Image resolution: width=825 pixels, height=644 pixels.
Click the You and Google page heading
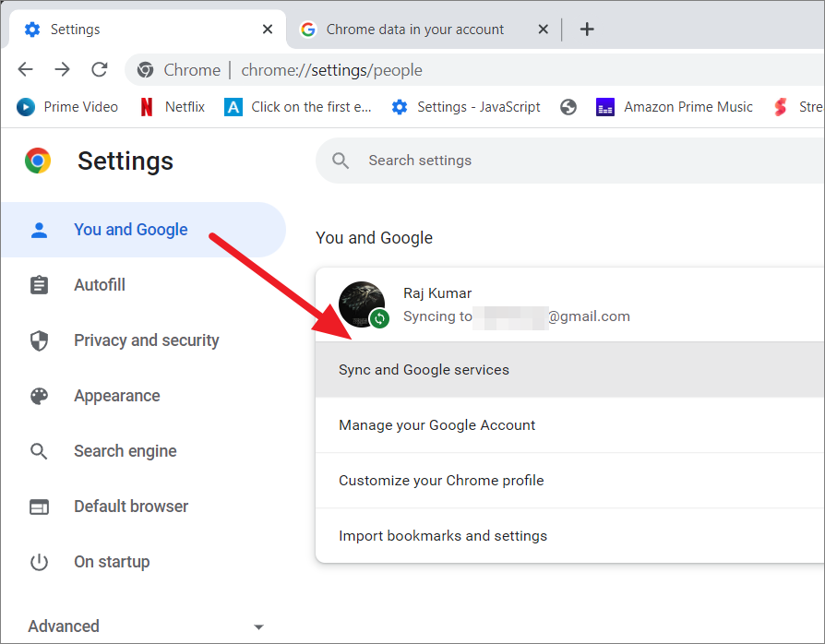(x=374, y=238)
